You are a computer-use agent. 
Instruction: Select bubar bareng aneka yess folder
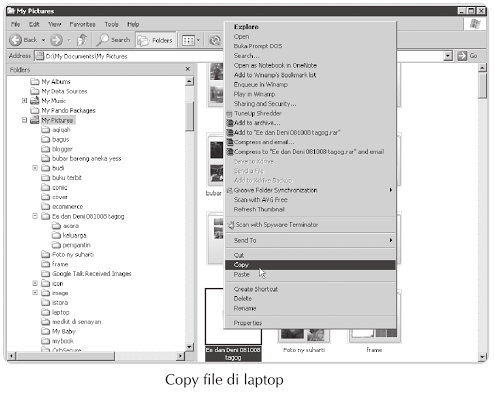pos(81,158)
